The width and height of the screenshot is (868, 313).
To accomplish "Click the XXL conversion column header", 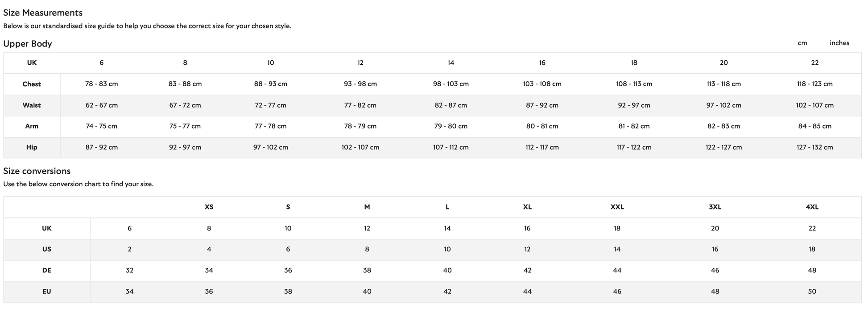I will tap(617, 207).
